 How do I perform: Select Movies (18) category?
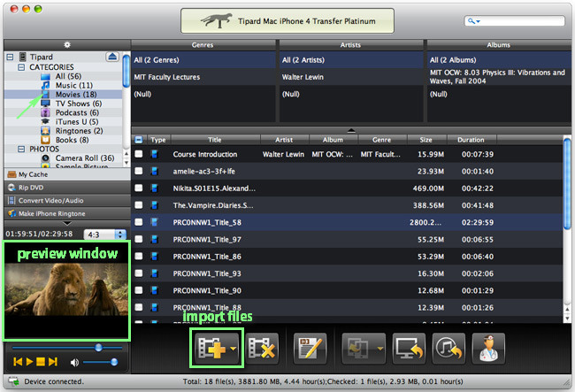(76, 95)
